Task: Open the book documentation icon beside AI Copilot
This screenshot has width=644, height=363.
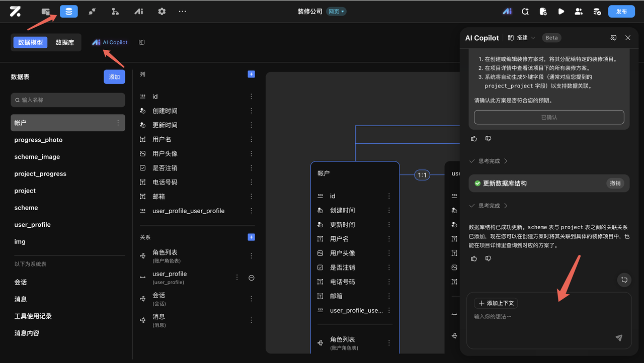Action: click(x=142, y=43)
